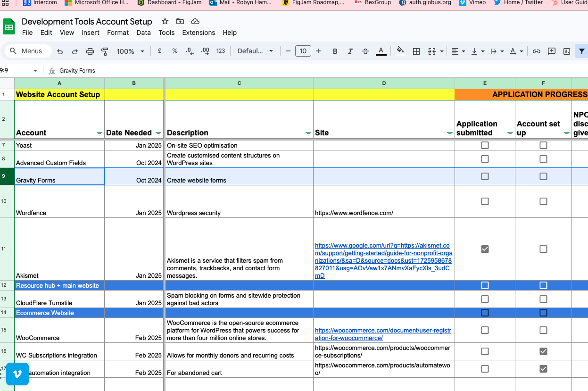Open the Format menu
588x391 pixels.
pyautogui.click(x=118, y=33)
